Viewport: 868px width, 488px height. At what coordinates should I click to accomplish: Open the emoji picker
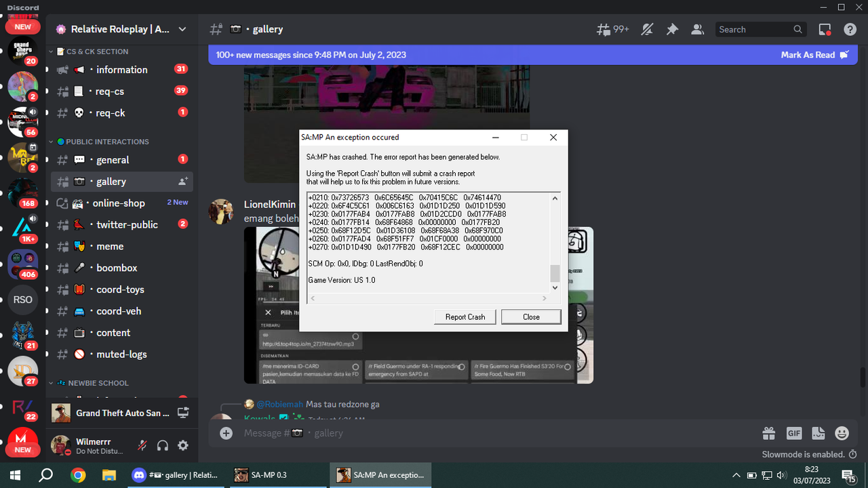(x=842, y=433)
